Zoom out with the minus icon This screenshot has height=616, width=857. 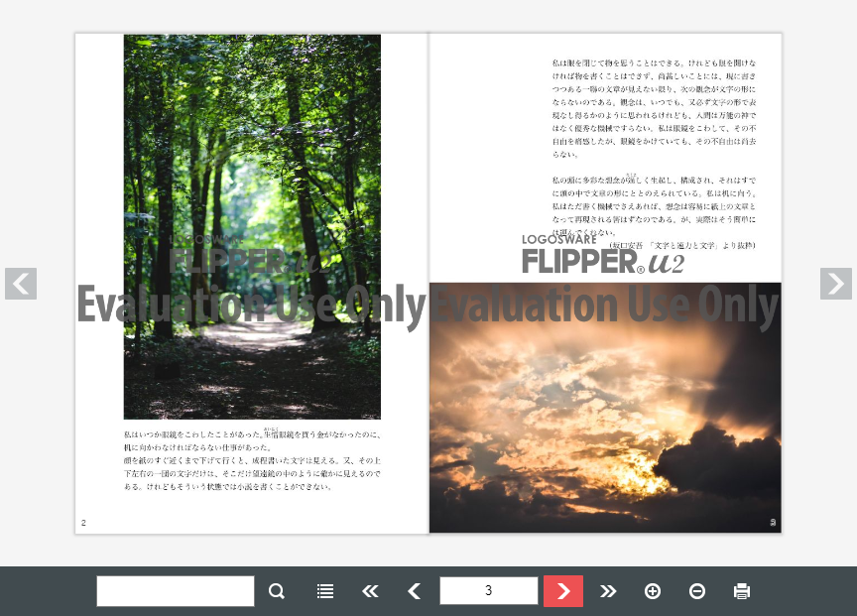(x=697, y=590)
